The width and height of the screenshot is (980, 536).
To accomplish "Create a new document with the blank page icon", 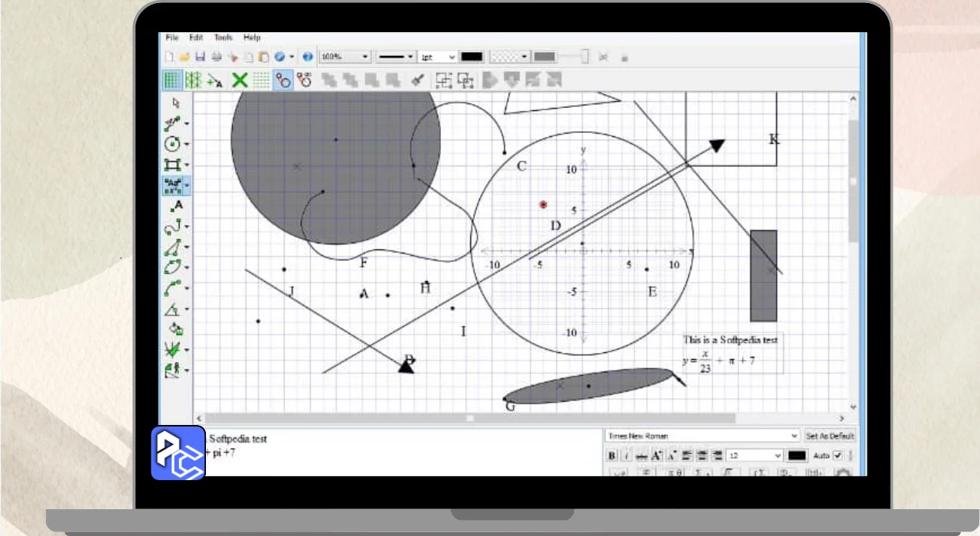I will 170,57.
